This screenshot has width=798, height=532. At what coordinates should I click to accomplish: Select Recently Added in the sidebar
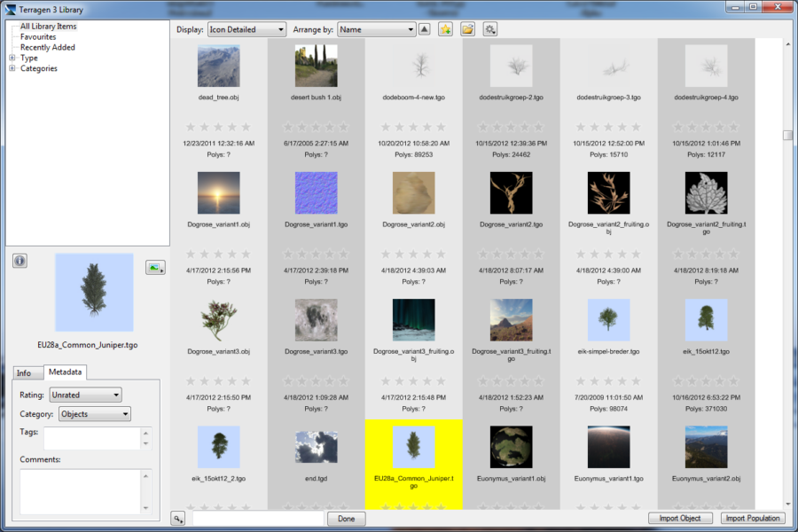[46, 47]
